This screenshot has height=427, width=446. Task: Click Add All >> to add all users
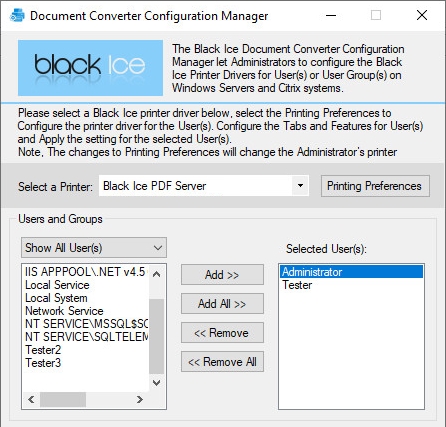coord(222,304)
